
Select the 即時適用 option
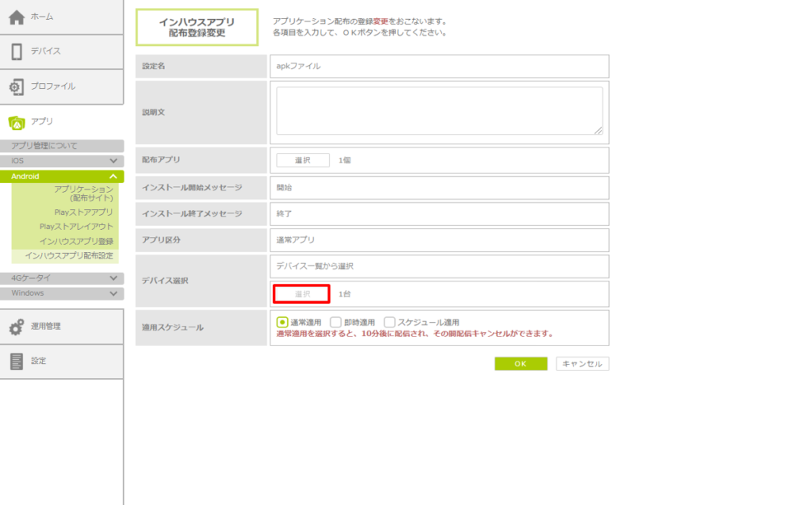(x=335, y=323)
